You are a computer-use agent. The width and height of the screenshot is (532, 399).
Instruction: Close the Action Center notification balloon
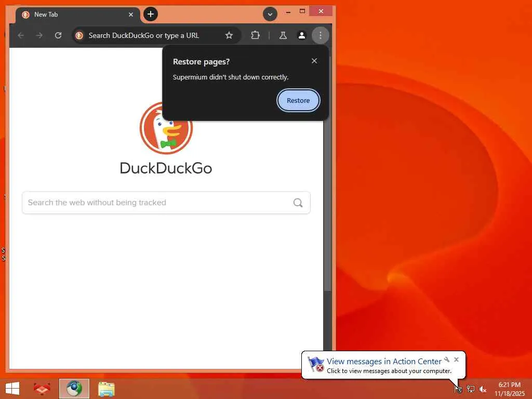pos(456,360)
